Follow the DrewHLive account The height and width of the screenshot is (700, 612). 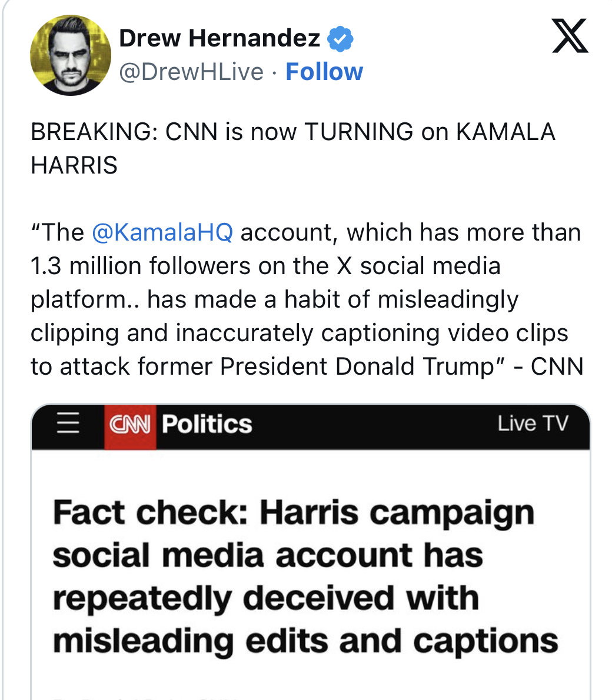click(x=324, y=72)
